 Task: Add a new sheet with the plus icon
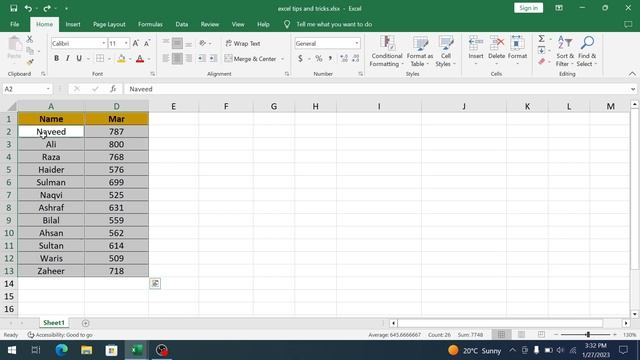point(85,323)
